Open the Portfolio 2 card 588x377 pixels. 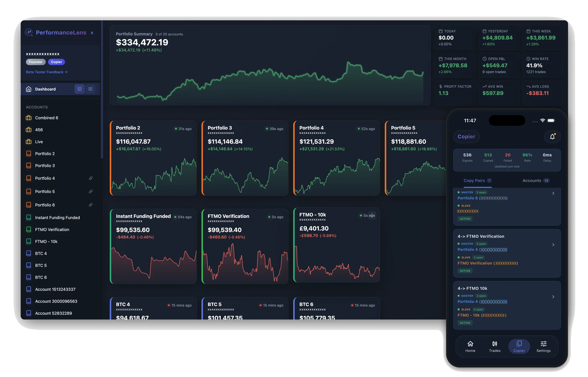coord(153,158)
